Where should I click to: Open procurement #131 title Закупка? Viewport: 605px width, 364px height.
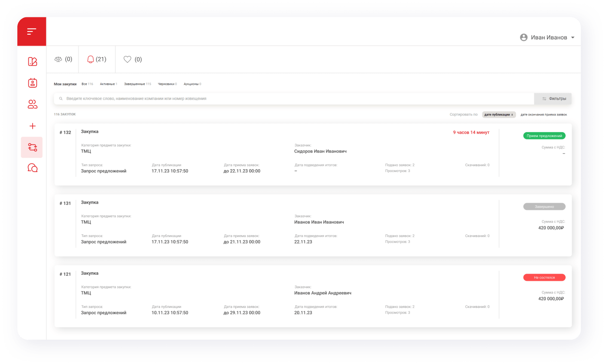pos(89,202)
